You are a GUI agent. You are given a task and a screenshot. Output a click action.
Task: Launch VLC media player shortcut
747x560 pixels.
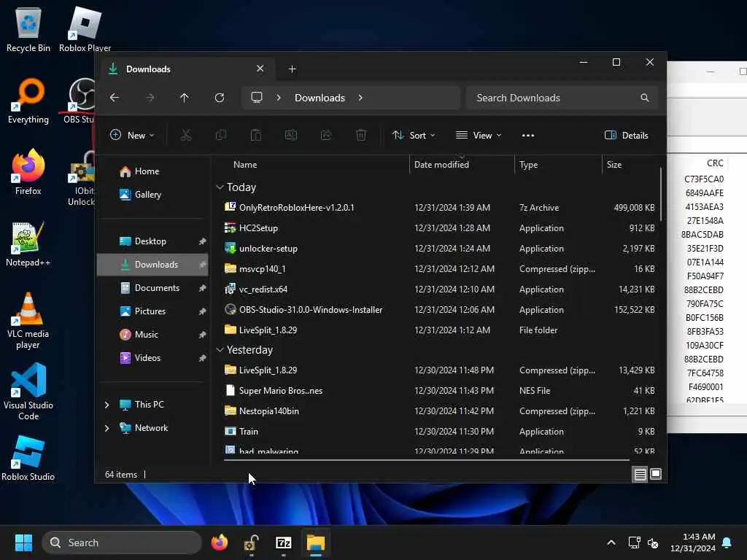[x=28, y=321]
